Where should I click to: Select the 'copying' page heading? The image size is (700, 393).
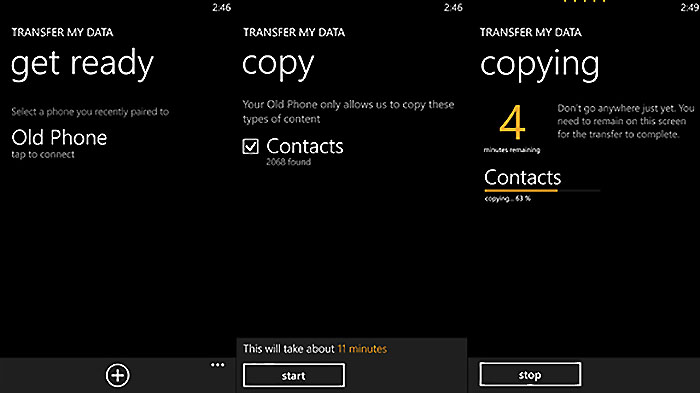(x=539, y=65)
